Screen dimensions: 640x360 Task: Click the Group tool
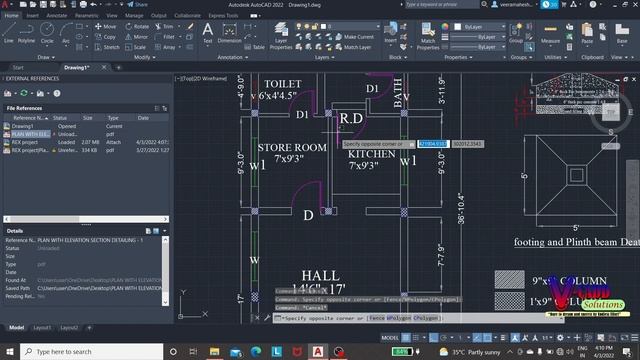[x=516, y=33]
